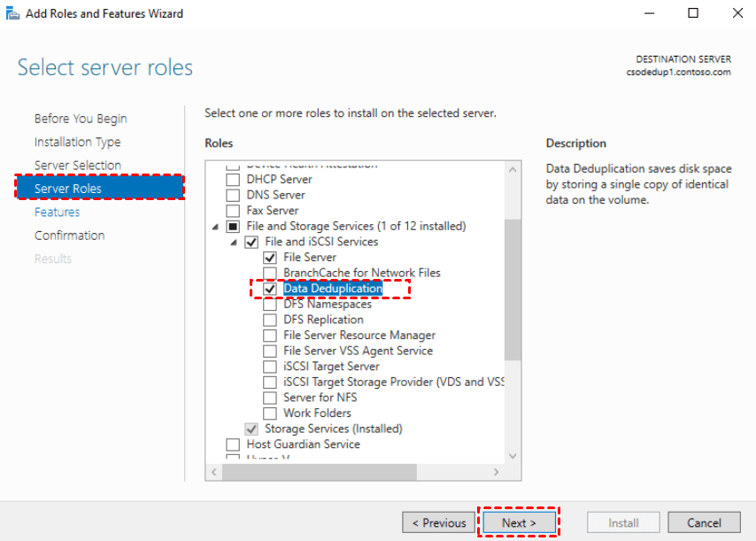Select the iSCSI Target Server label

point(331,367)
